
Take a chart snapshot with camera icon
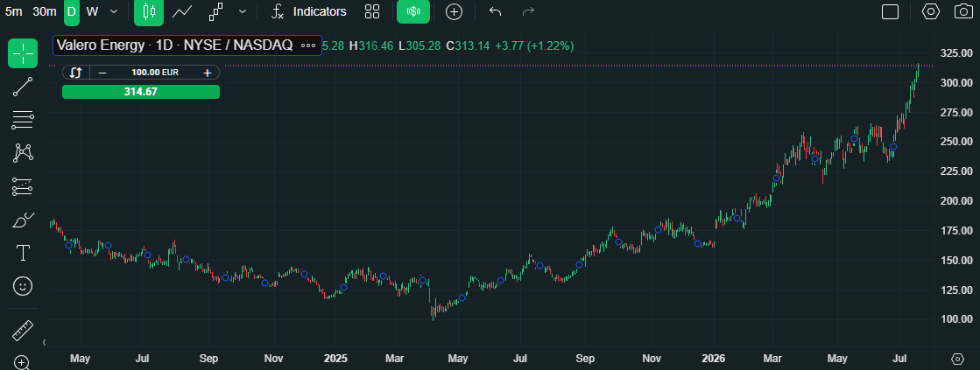963,11
